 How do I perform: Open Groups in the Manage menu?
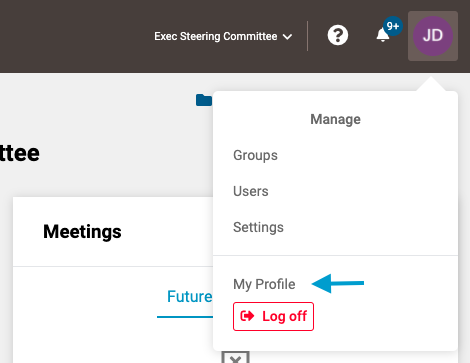[255, 155]
